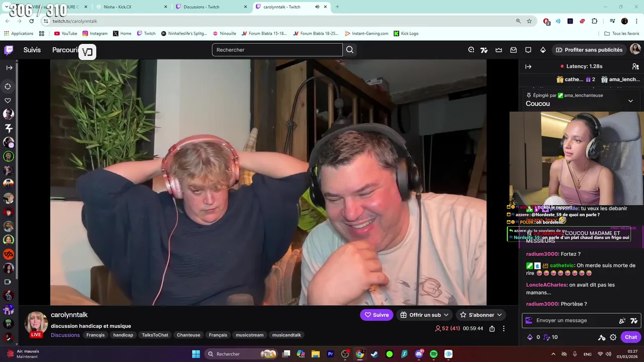Click the lightning bolt sidebar icon
This screenshot has width=644, height=362.
pos(8,129)
